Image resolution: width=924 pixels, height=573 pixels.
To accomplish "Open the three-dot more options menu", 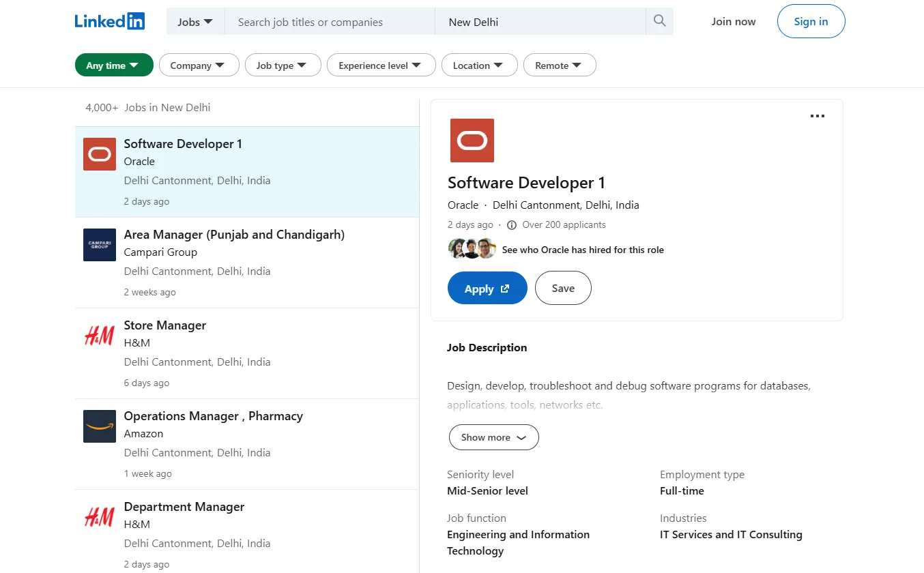I will pyautogui.click(x=817, y=116).
